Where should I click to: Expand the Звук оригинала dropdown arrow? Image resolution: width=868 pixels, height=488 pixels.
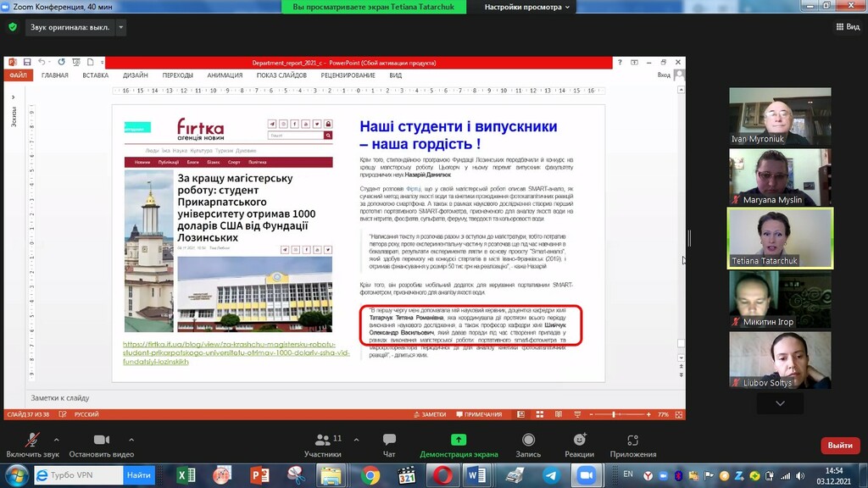pos(120,27)
